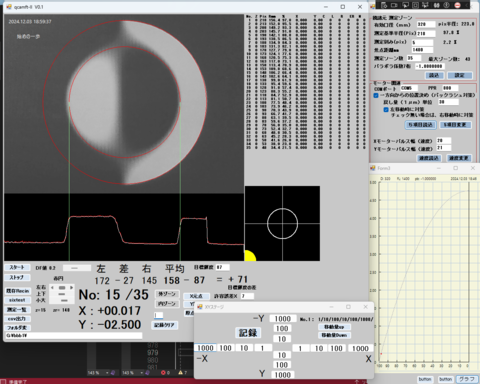
Task: Click the 有効口径 (mm) input field
Action: (426, 24)
